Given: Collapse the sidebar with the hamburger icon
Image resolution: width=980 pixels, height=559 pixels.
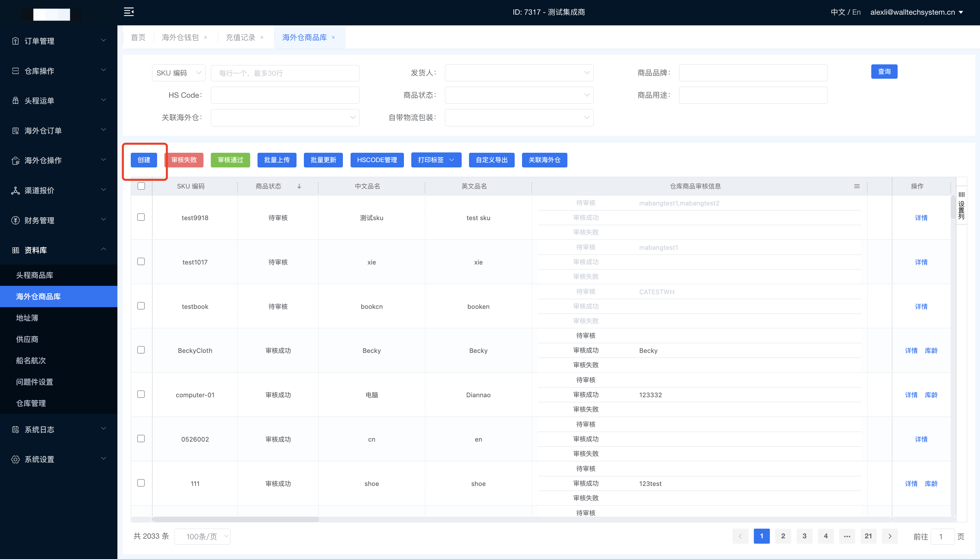Looking at the screenshot, I should pos(129,12).
